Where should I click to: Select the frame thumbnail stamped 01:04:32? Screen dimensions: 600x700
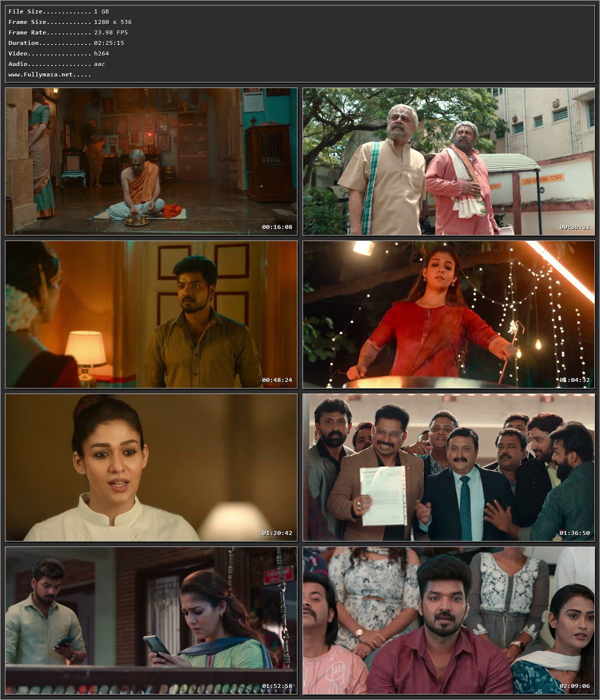[x=449, y=314]
